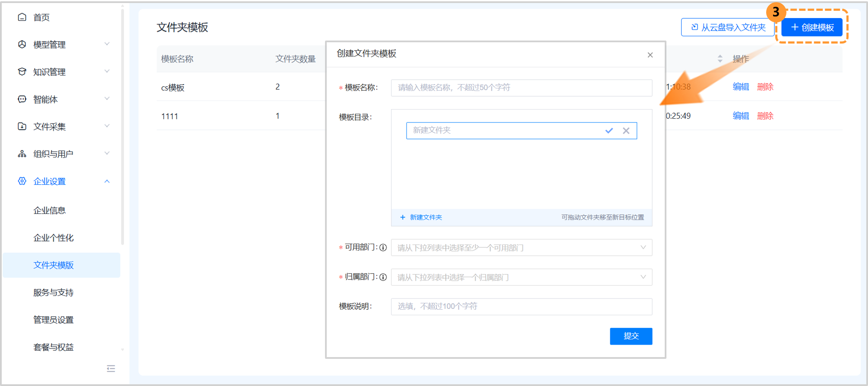
Task: Click the 创建模板 button
Action: pyautogui.click(x=812, y=27)
